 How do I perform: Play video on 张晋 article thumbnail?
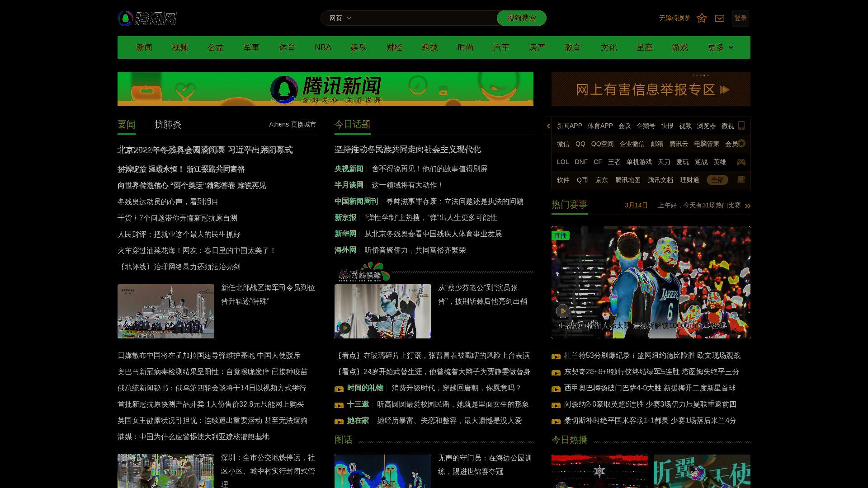point(345,328)
